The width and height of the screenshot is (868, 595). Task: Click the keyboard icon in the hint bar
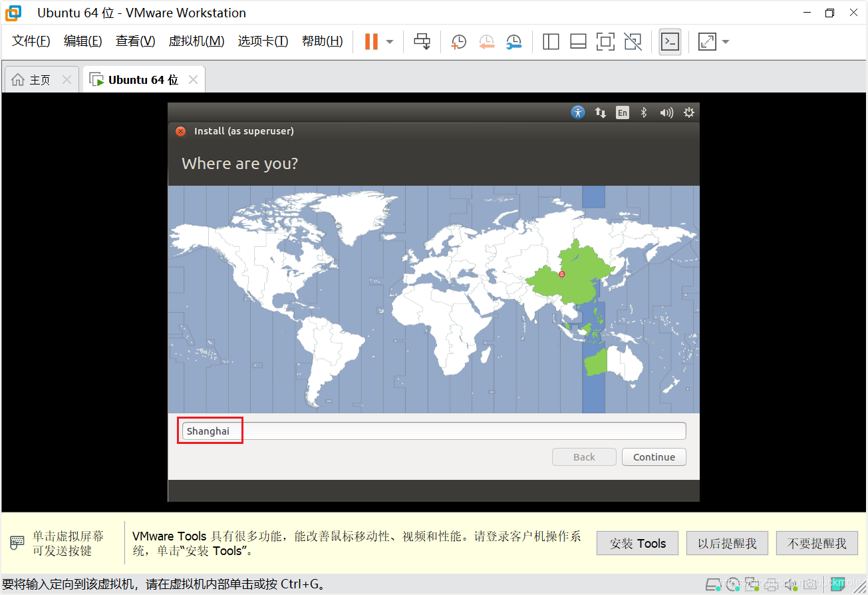17,542
